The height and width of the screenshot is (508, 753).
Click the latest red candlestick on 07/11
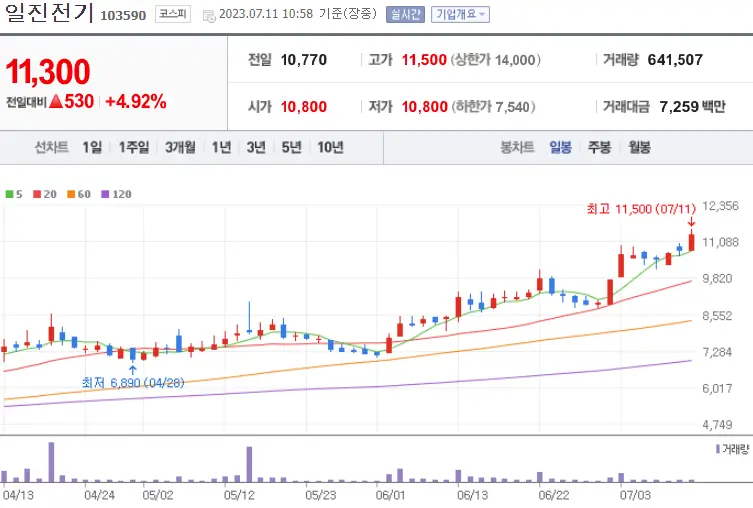[692, 241]
